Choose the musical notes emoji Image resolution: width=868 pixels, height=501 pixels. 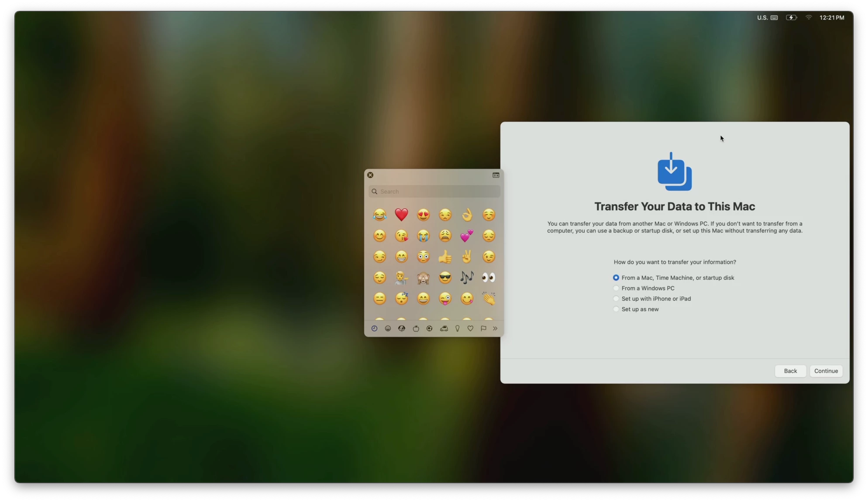[467, 278]
